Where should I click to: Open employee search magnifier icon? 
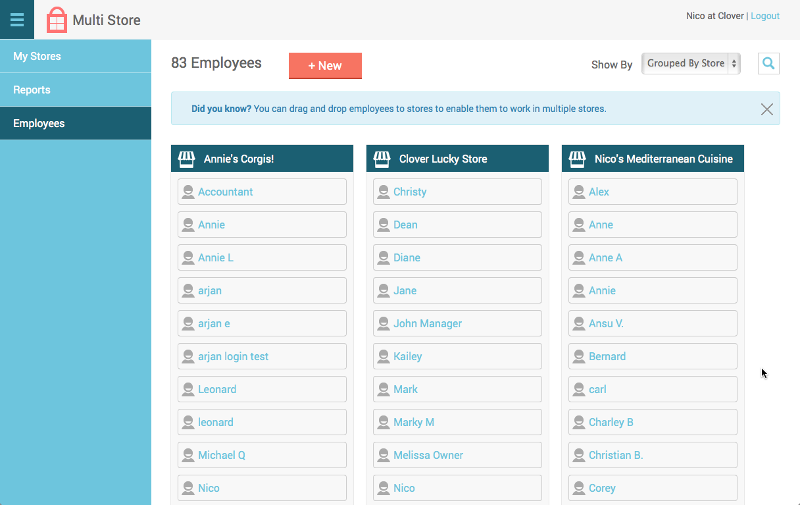point(768,64)
